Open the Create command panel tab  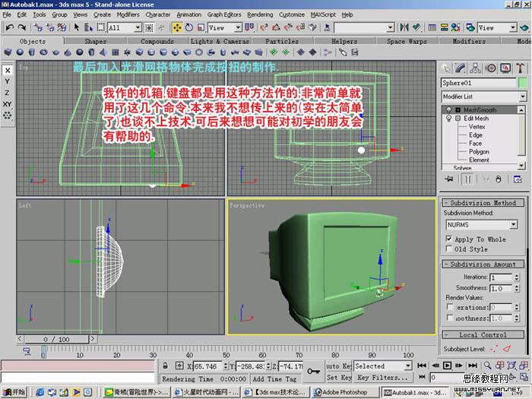(x=446, y=68)
